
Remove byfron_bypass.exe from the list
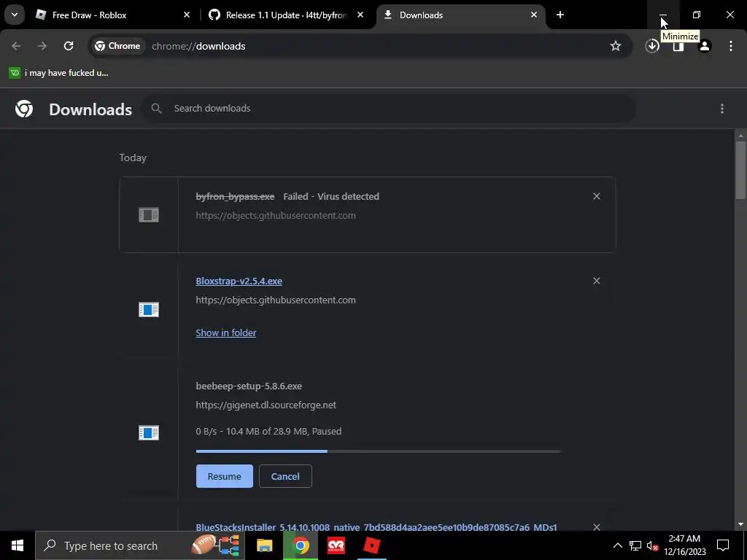pos(597,196)
